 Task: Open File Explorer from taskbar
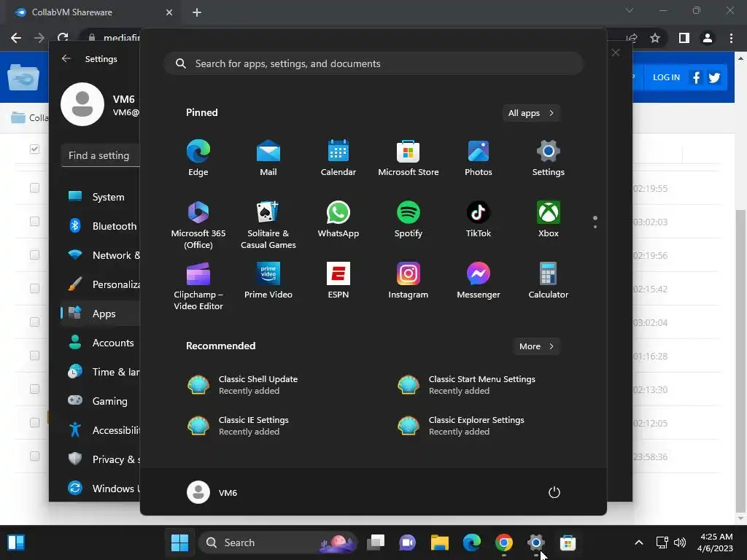439,542
